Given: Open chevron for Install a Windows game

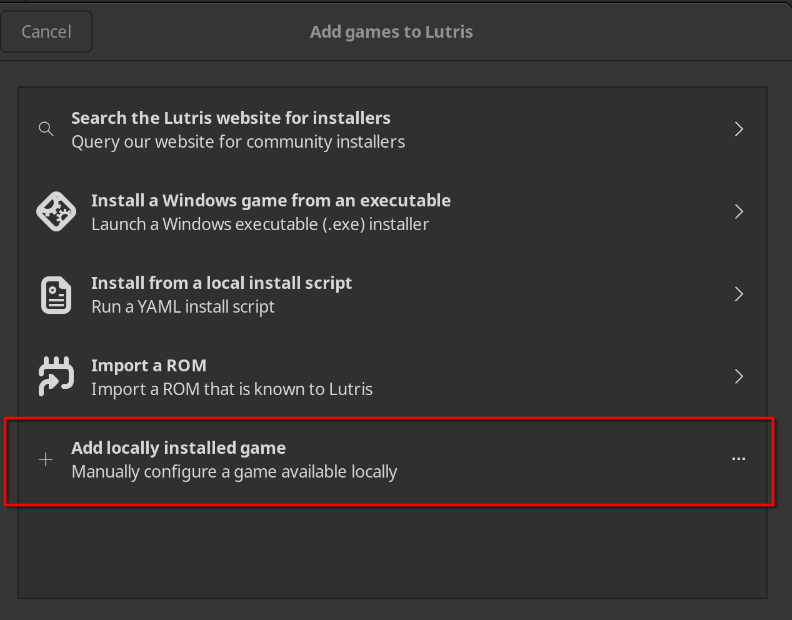Looking at the screenshot, I should pos(738,211).
